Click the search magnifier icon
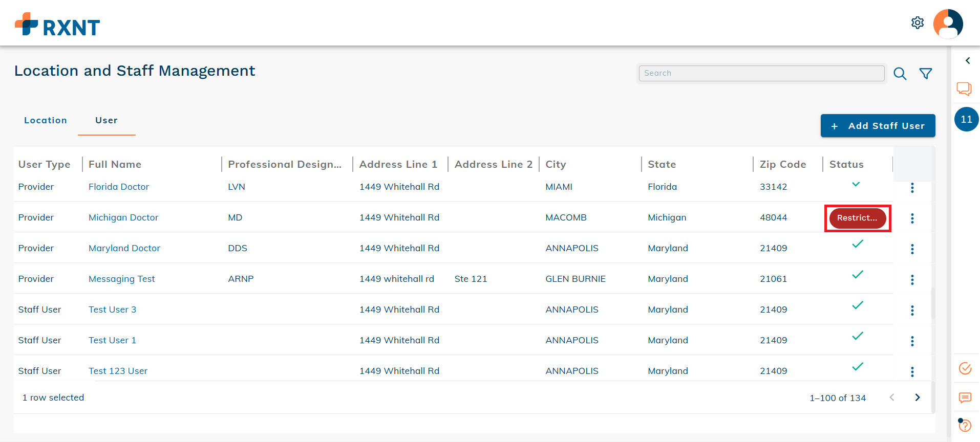The width and height of the screenshot is (980, 442). (900, 74)
